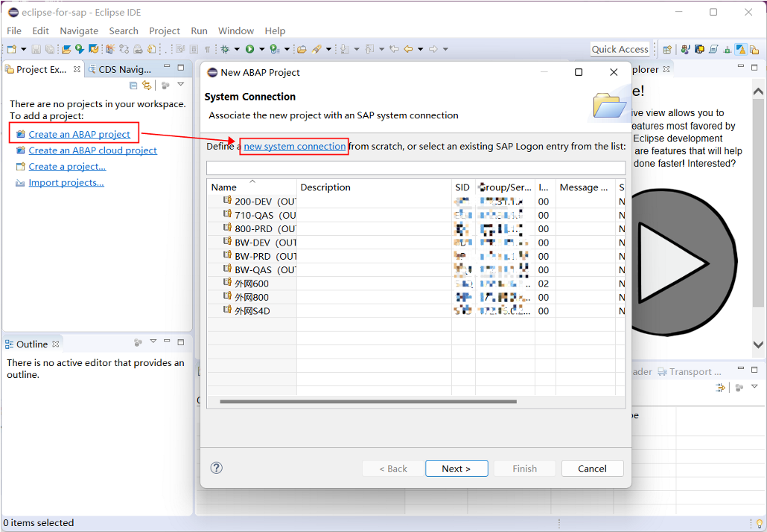
Task: Click the Last Edit Location arrow icon
Action: tap(394, 49)
